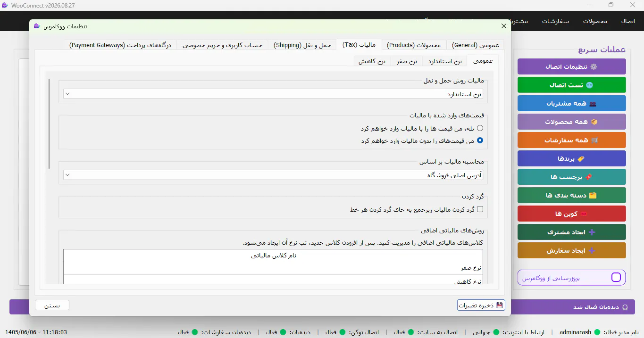Click the عملیات سریع heading
The height and width of the screenshot is (338, 644).
point(602,49)
